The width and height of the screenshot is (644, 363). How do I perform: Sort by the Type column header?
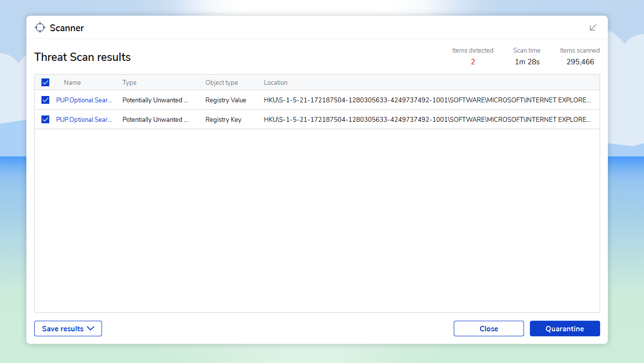[x=129, y=82]
